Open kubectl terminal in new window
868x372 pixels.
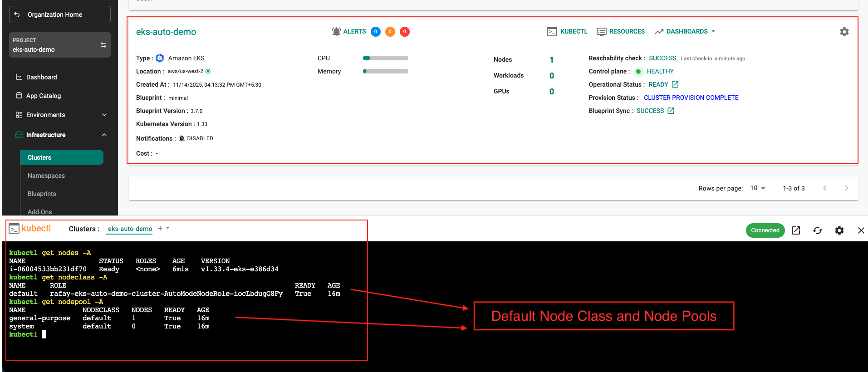[x=796, y=230]
